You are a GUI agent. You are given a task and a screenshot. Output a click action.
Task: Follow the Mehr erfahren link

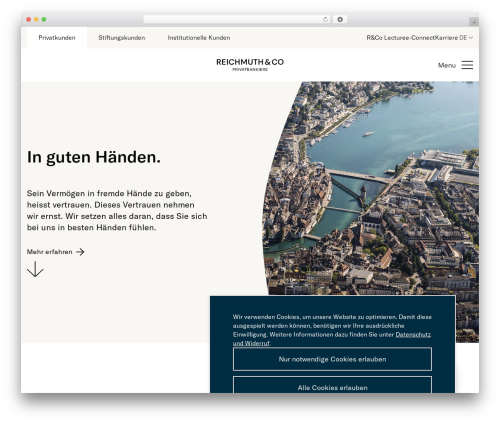pos(55,252)
